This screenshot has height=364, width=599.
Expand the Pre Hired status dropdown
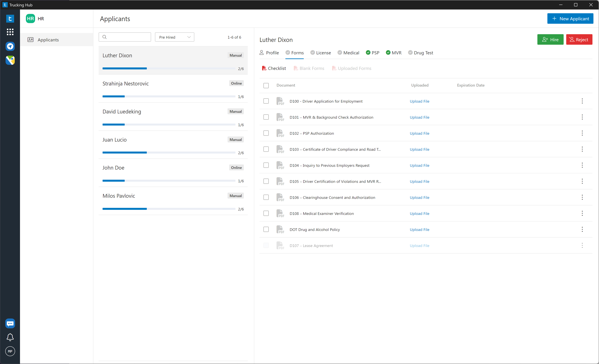(x=174, y=37)
